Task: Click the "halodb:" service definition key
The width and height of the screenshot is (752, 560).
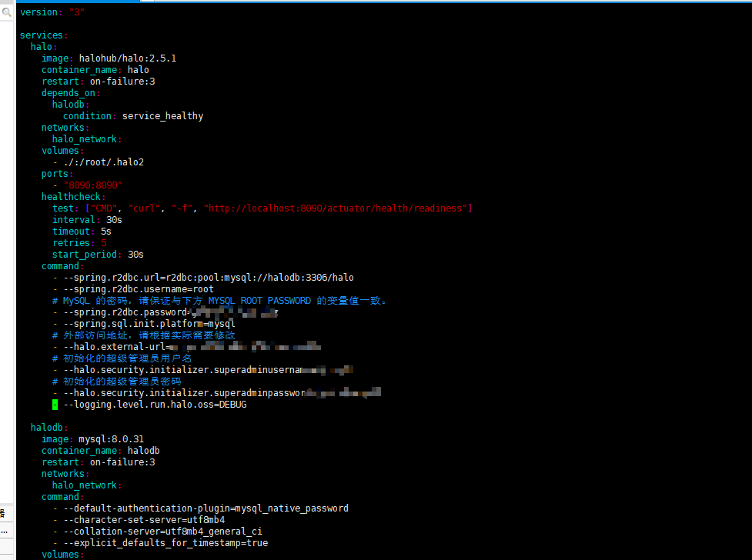Action: coord(49,427)
